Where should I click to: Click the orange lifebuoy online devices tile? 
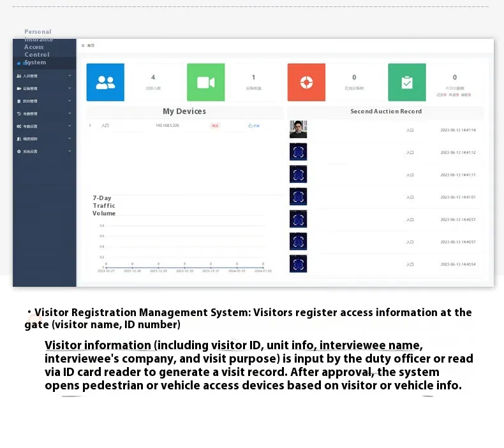(x=306, y=82)
